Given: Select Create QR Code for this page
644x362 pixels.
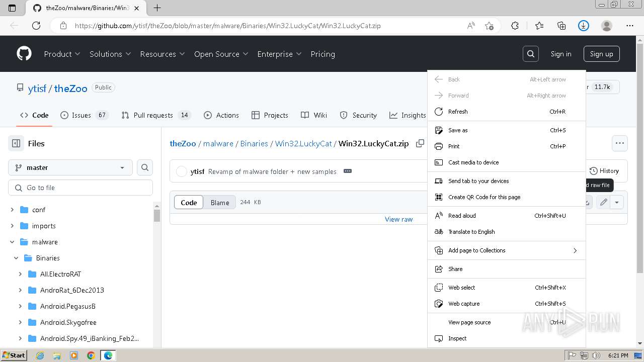Looking at the screenshot, I should pos(506,197).
